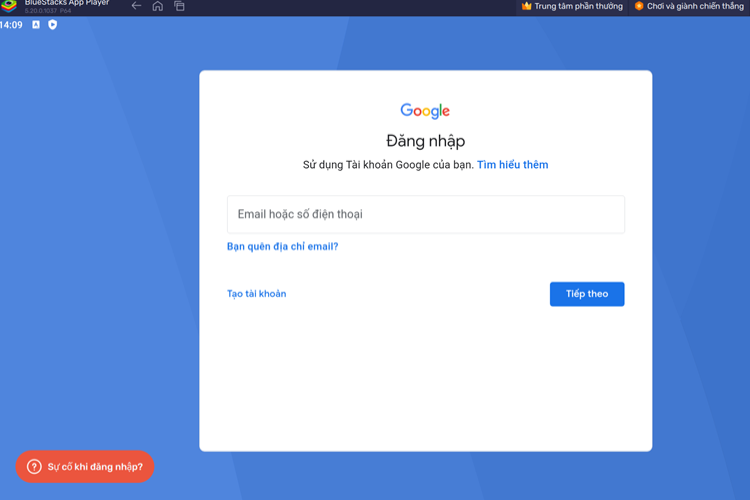Open the BlueStacks home icon

pyautogui.click(x=157, y=6)
